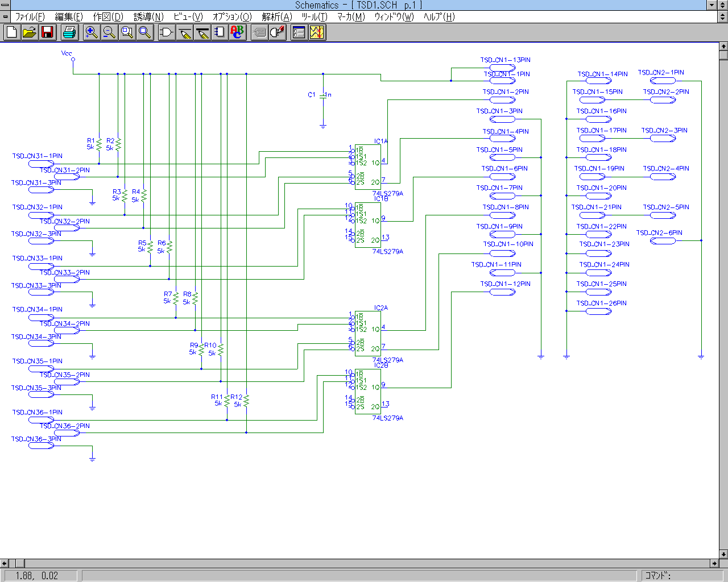Open the オプション(O) menu
This screenshot has height=582, width=728.
[232, 16]
